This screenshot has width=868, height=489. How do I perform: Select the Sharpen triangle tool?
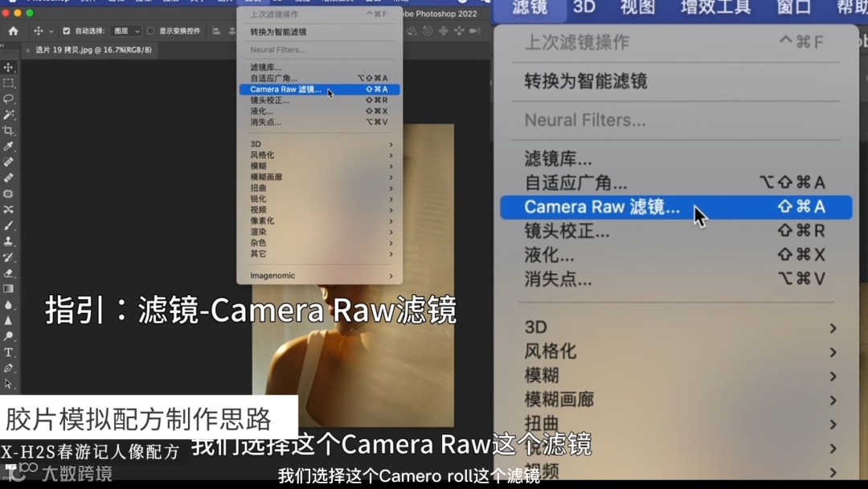8,320
